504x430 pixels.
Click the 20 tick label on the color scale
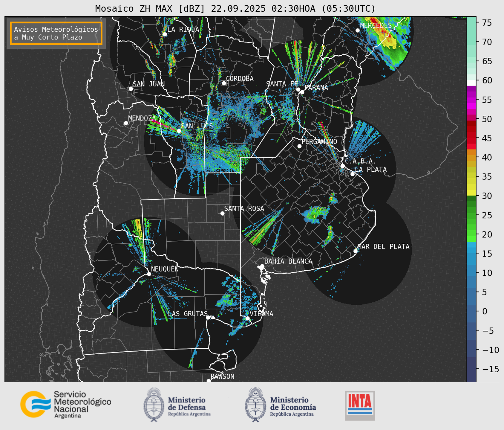(487, 234)
